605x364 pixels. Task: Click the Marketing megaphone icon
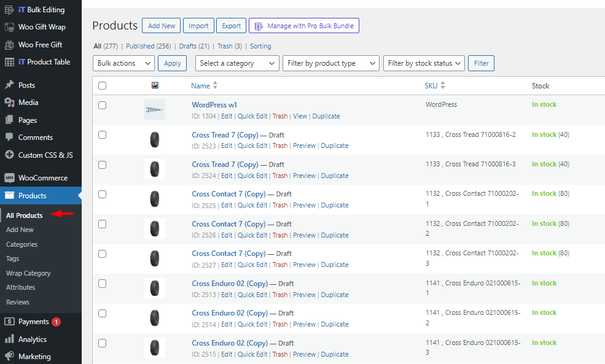click(x=9, y=356)
